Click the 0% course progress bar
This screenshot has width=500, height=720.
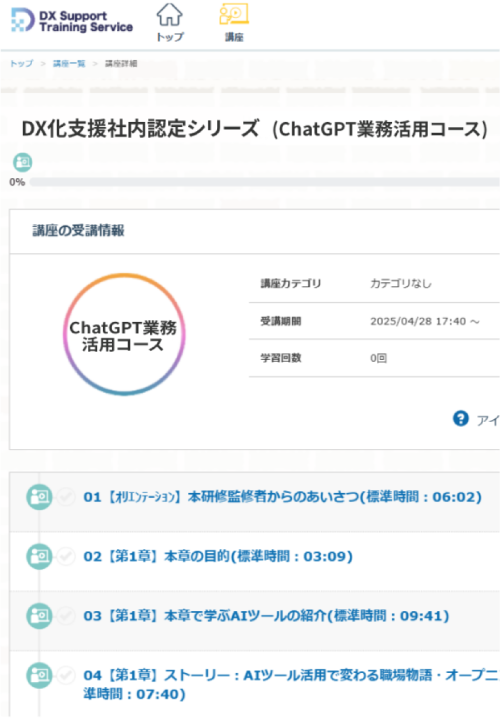pyautogui.click(x=264, y=182)
